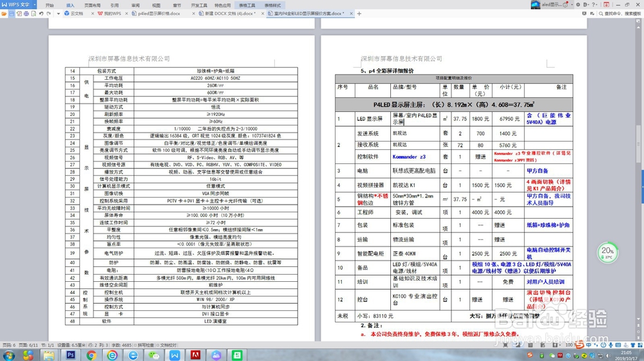Click the Windows Start button
Viewport: 644px width, 361px height.
(8, 355)
